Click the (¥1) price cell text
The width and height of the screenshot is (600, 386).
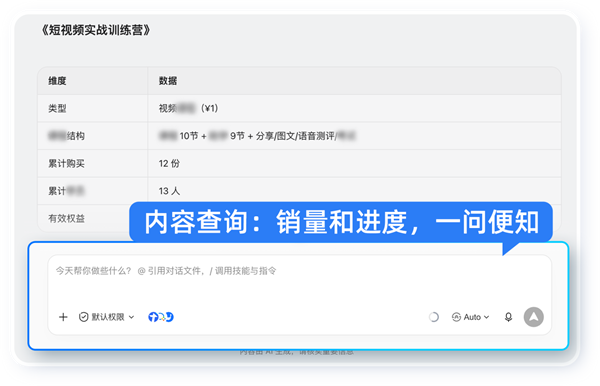point(209,108)
